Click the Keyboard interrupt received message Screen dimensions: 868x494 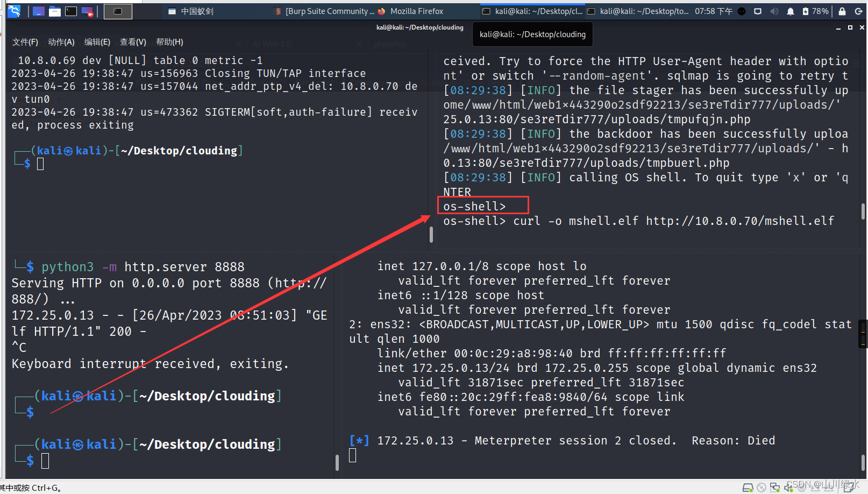pyautogui.click(x=150, y=364)
